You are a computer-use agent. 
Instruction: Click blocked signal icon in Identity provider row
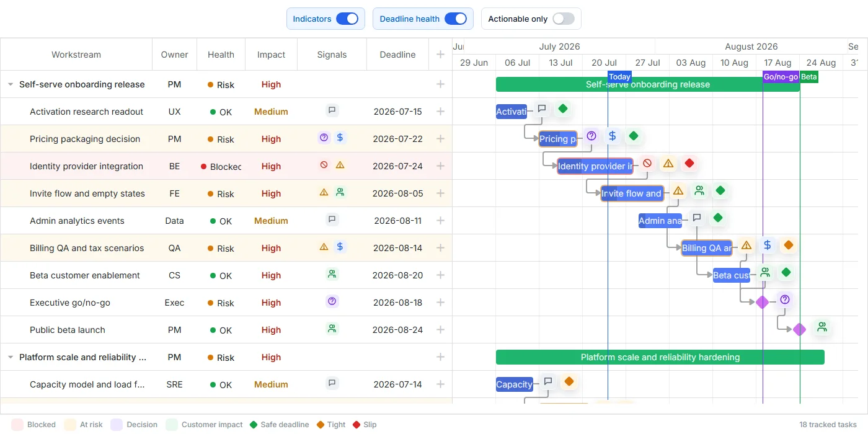tap(324, 165)
